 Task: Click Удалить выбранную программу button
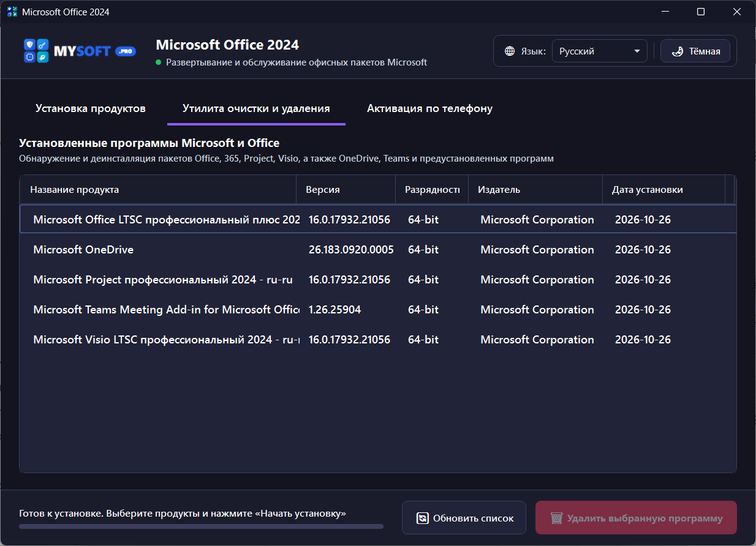tap(636, 518)
